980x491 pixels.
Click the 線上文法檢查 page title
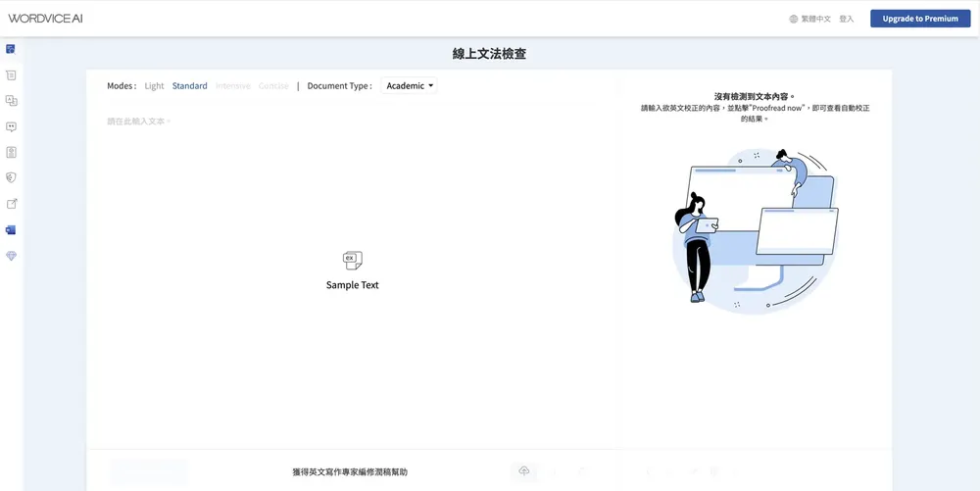click(x=489, y=54)
